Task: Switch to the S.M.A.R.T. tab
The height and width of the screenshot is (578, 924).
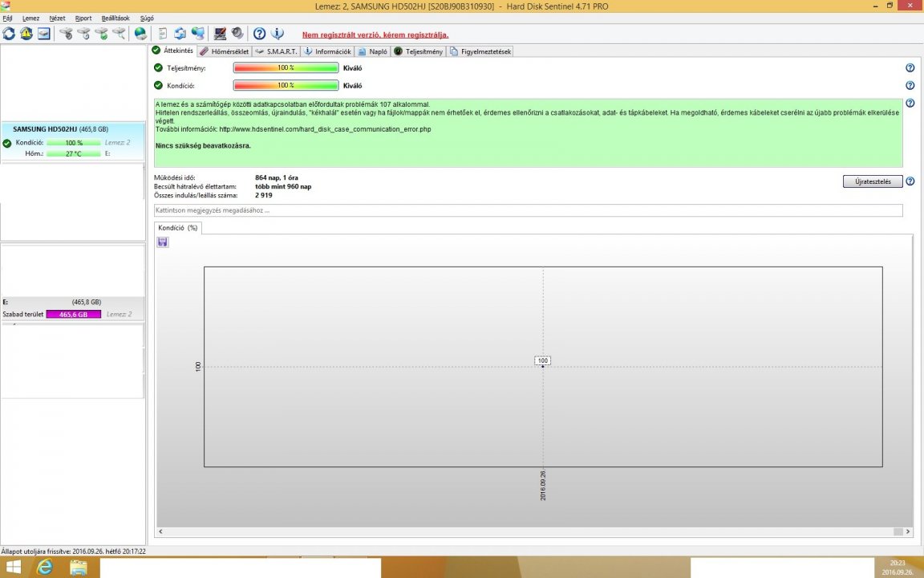Action: [x=277, y=51]
